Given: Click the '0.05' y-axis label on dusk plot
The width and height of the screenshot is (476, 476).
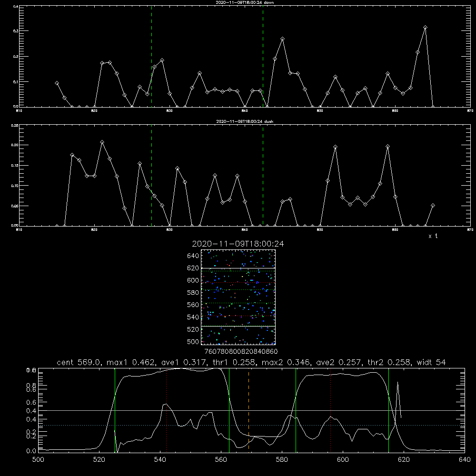Looking at the screenshot, I should [x=15, y=206].
